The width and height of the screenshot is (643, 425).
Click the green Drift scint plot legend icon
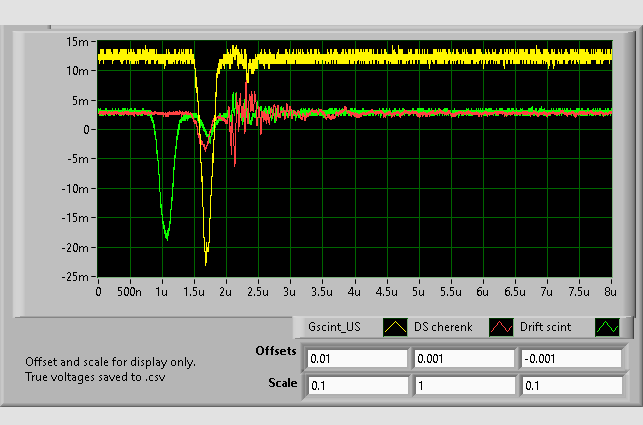tap(607, 327)
